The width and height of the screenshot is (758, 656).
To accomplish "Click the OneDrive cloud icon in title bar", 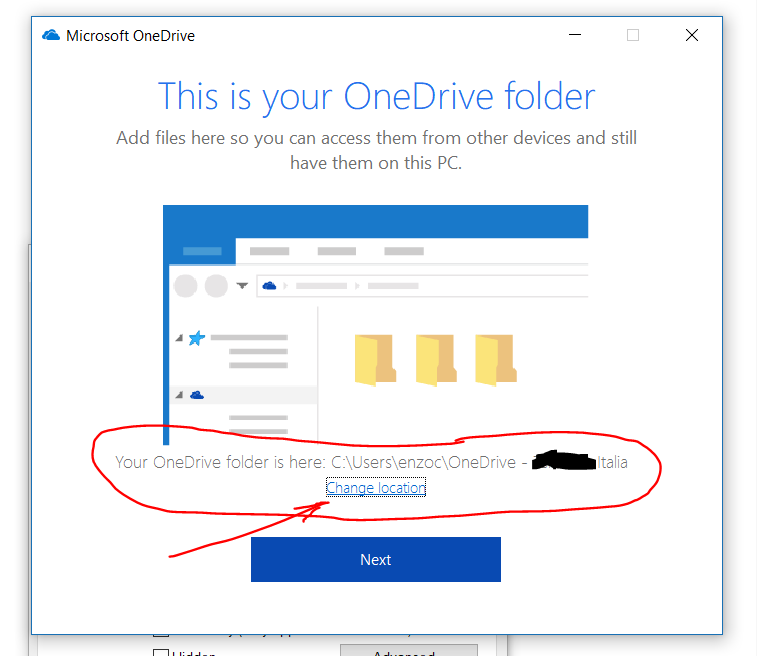I will [51, 36].
